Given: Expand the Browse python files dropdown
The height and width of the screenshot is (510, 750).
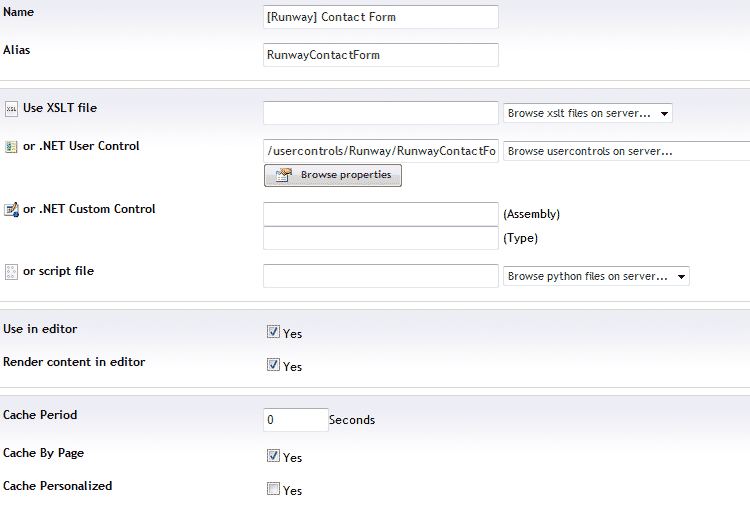Looking at the screenshot, I should pos(596,276).
